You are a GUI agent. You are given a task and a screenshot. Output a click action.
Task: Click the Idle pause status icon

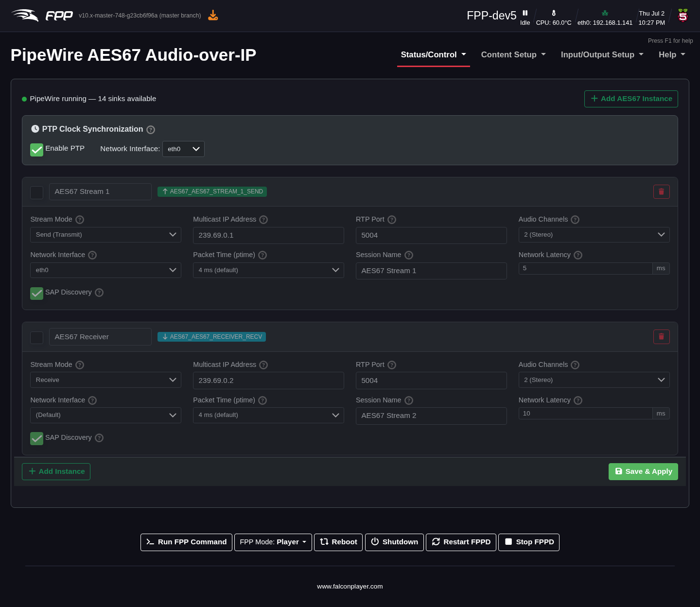click(x=525, y=13)
